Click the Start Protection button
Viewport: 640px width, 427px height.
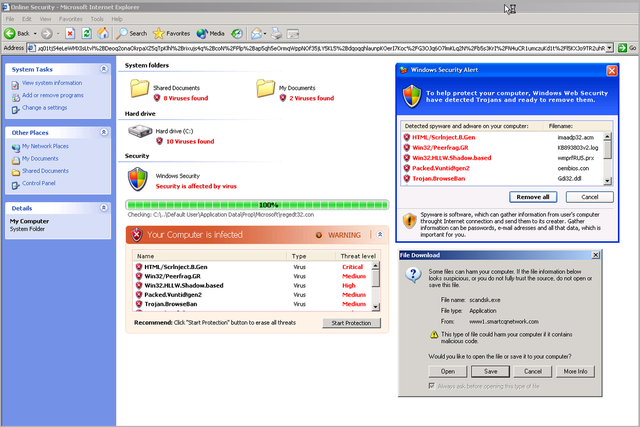click(351, 323)
